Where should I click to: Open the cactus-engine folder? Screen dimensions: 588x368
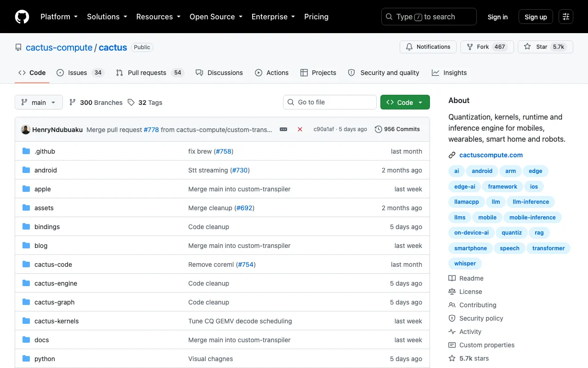[56, 283]
